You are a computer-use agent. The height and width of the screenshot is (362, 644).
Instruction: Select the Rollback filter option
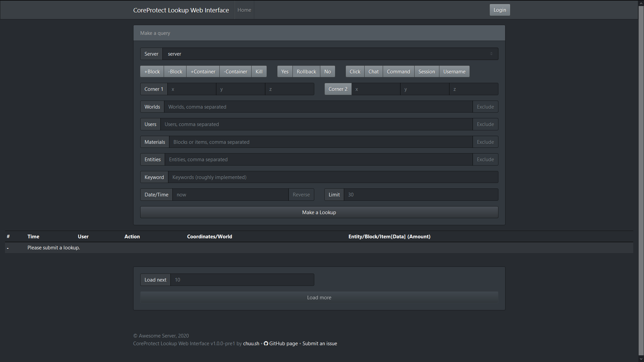[306, 72]
